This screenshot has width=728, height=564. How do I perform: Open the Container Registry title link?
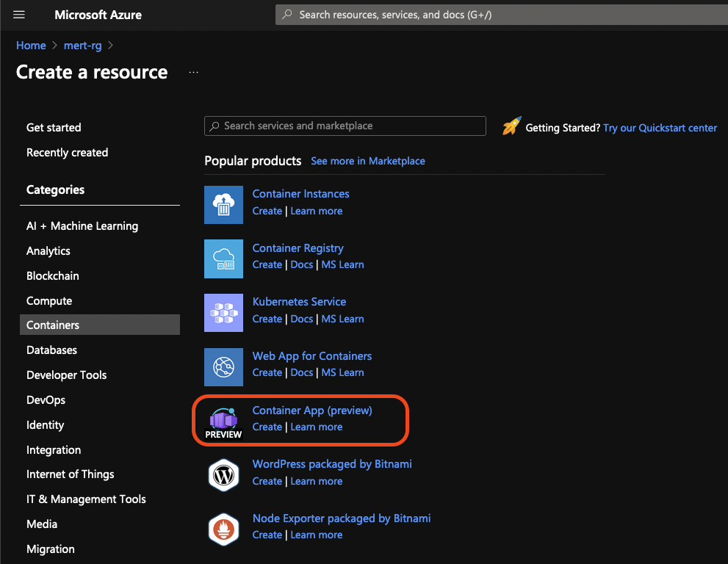pos(298,248)
